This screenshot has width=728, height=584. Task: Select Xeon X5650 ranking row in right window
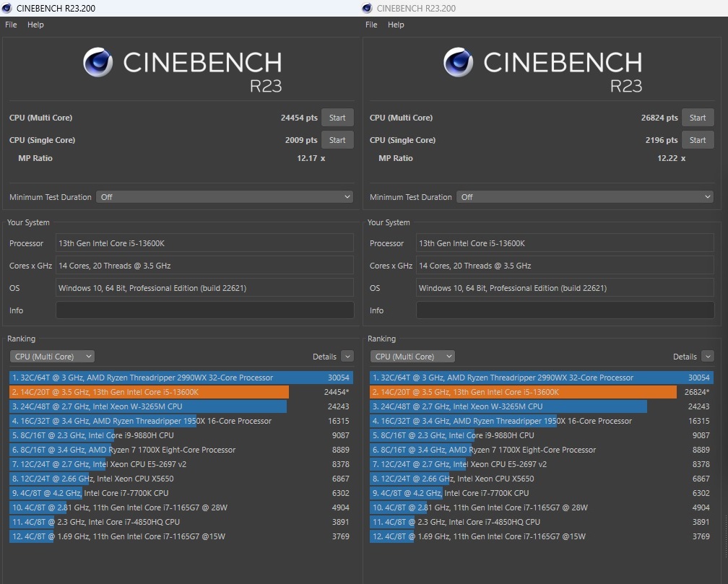click(x=542, y=478)
